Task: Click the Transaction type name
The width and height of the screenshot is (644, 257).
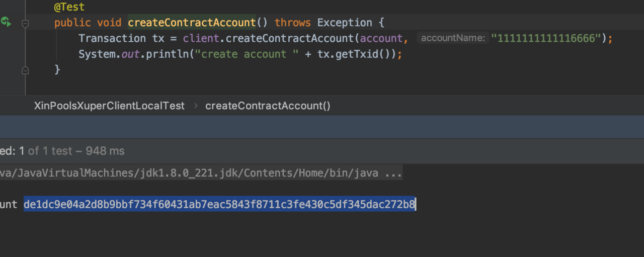Action: pyautogui.click(x=112, y=38)
